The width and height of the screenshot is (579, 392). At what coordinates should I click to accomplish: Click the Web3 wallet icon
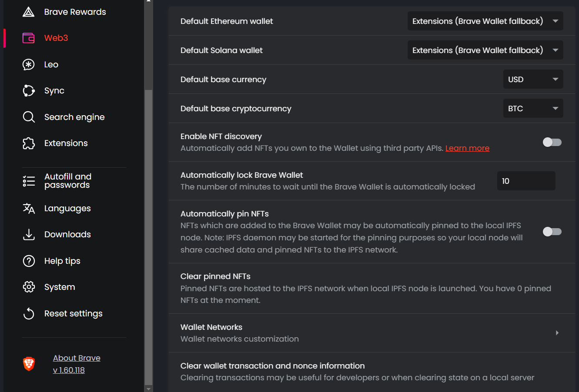(x=29, y=38)
